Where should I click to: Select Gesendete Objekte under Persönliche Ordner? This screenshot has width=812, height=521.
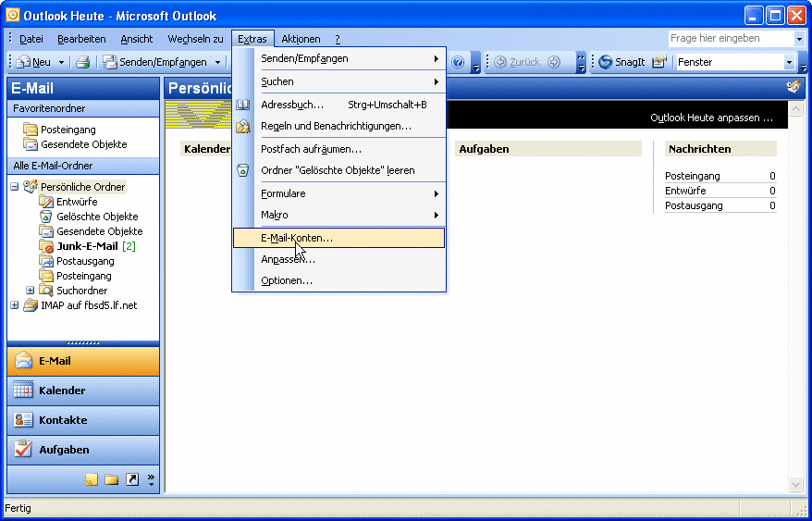coord(100,231)
